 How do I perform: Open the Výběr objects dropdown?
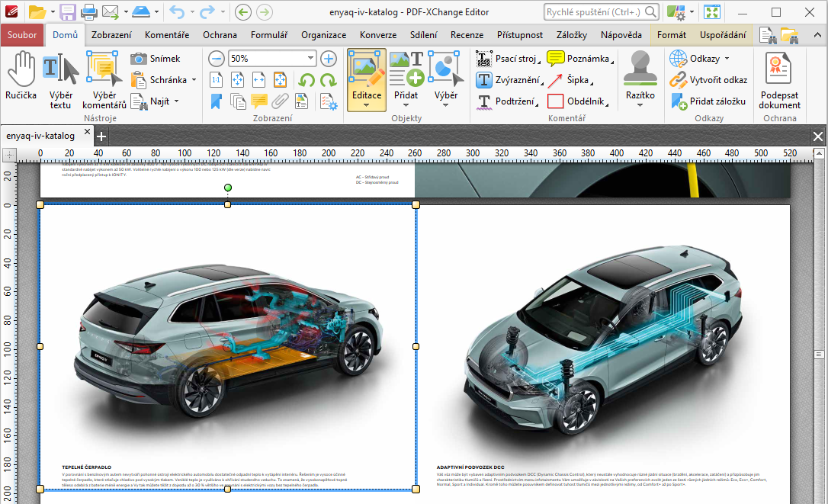[x=446, y=105]
